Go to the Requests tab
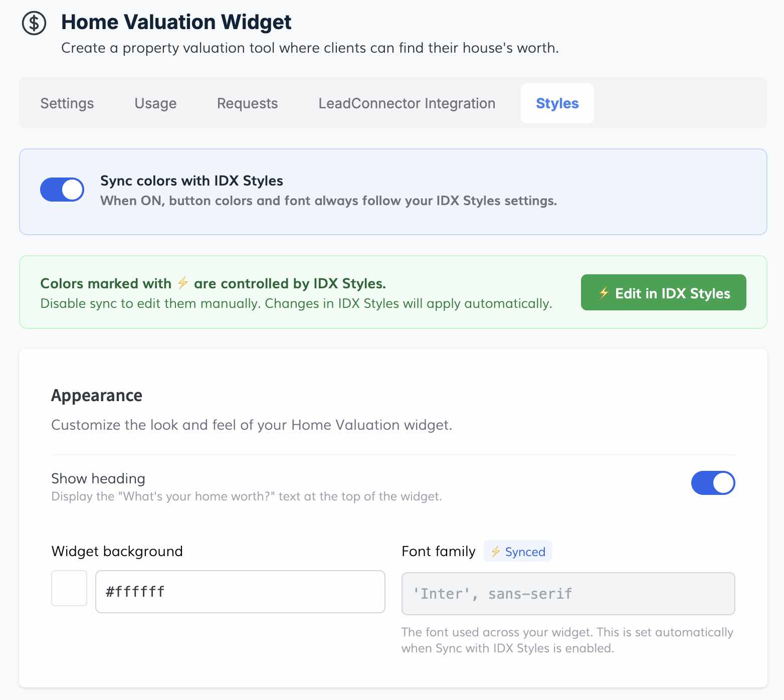The image size is (784, 700). coord(247,103)
